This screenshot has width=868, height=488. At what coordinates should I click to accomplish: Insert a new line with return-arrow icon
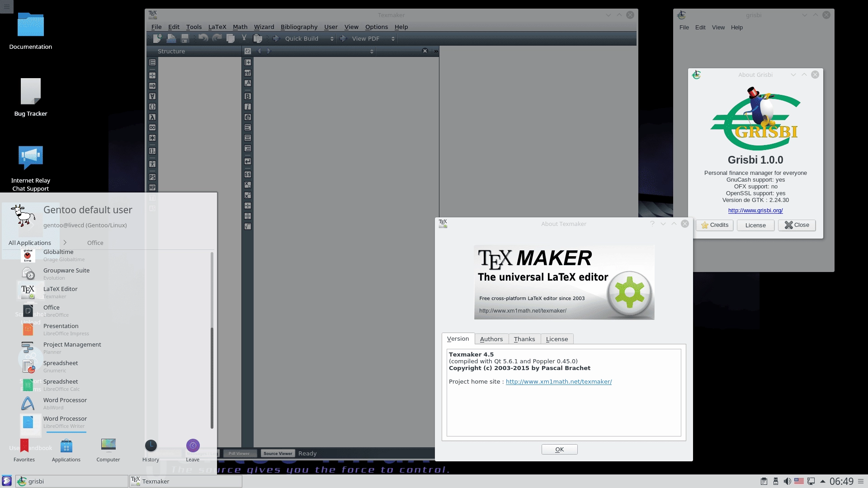(x=248, y=161)
